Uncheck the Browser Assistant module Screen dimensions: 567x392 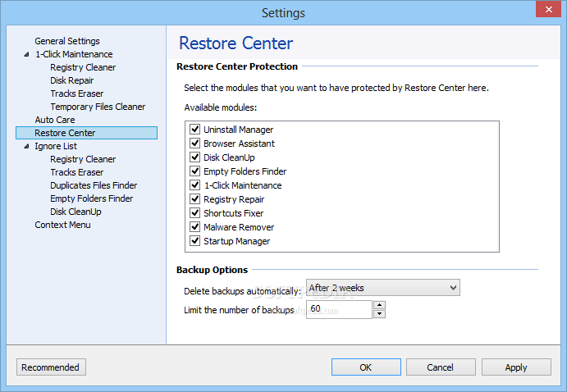(x=195, y=143)
